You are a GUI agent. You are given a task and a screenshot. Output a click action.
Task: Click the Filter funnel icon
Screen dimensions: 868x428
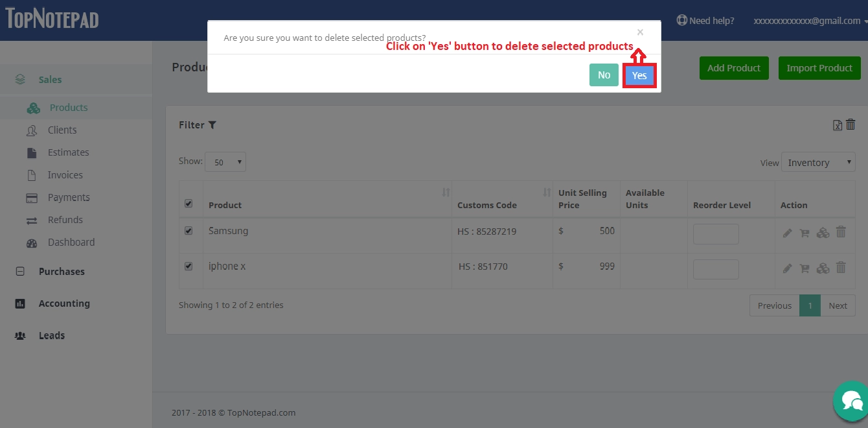pyautogui.click(x=212, y=125)
